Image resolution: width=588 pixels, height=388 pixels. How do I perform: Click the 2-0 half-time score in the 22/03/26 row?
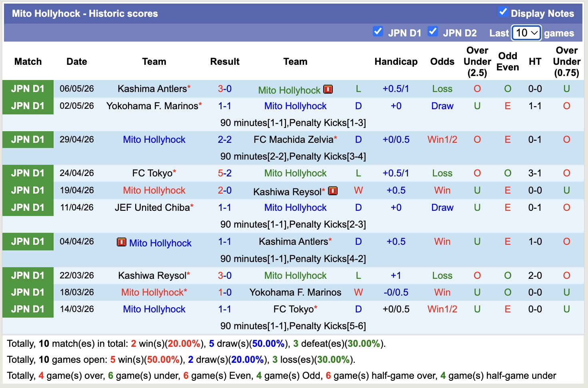[x=535, y=276]
